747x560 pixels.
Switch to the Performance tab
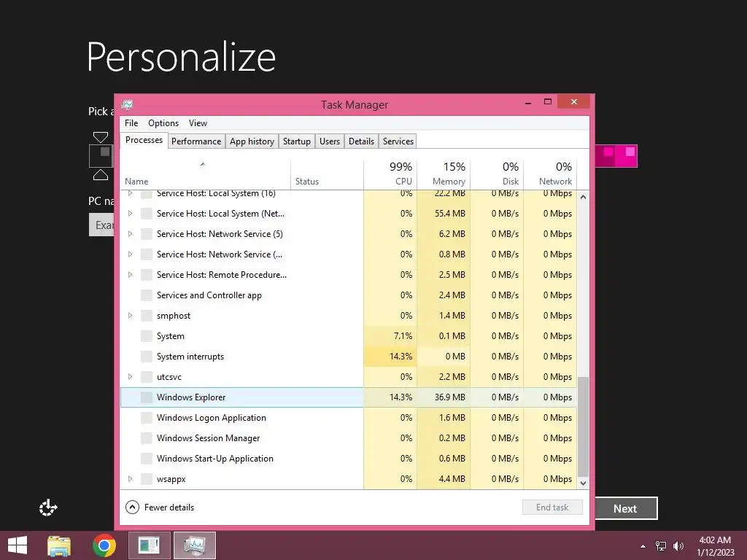click(x=196, y=141)
